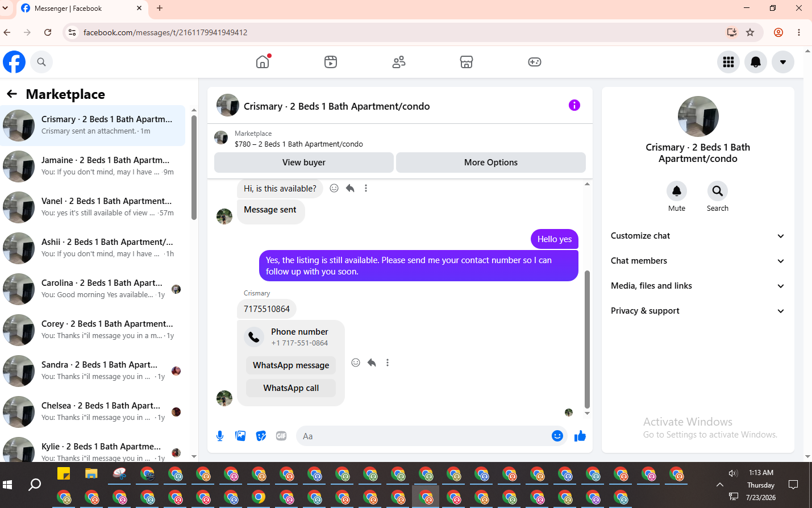Open the Friends icon in top navigation
Image resolution: width=812 pixels, height=508 pixels.
pos(399,62)
